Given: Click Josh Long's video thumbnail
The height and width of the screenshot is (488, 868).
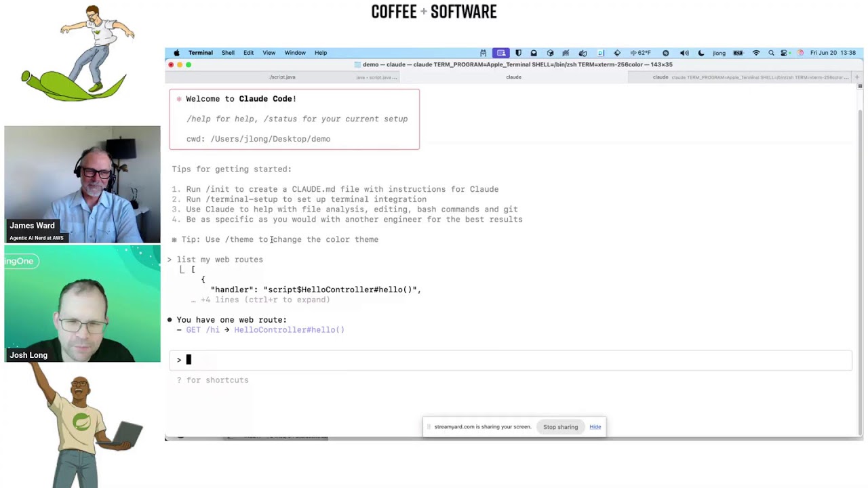Looking at the screenshot, I should pos(82,304).
